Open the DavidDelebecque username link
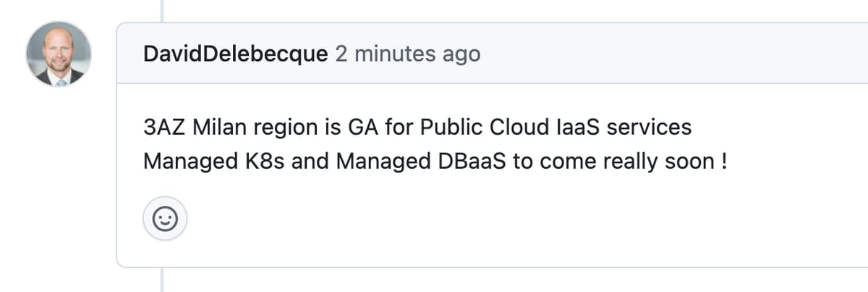The height and width of the screenshot is (292, 868). 236,54
